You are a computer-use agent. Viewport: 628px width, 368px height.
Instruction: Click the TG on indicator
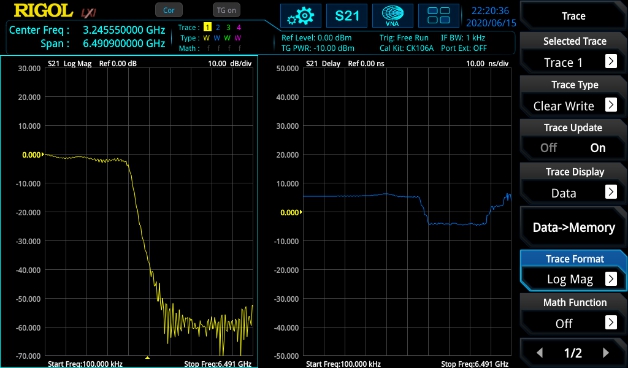pos(226,10)
